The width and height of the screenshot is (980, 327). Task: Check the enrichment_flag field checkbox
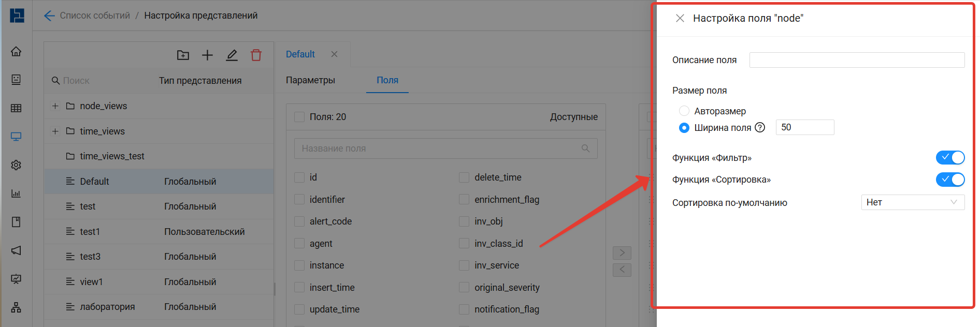point(464,200)
